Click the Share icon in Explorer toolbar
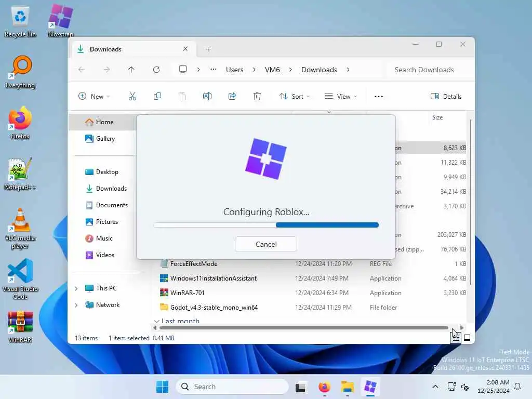Image resolution: width=532 pixels, height=399 pixels. coord(232,96)
